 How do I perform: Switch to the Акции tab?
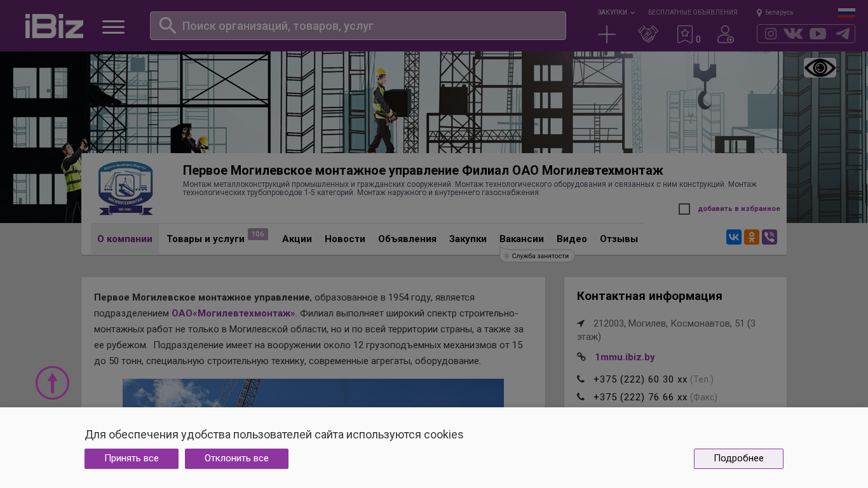click(x=297, y=239)
